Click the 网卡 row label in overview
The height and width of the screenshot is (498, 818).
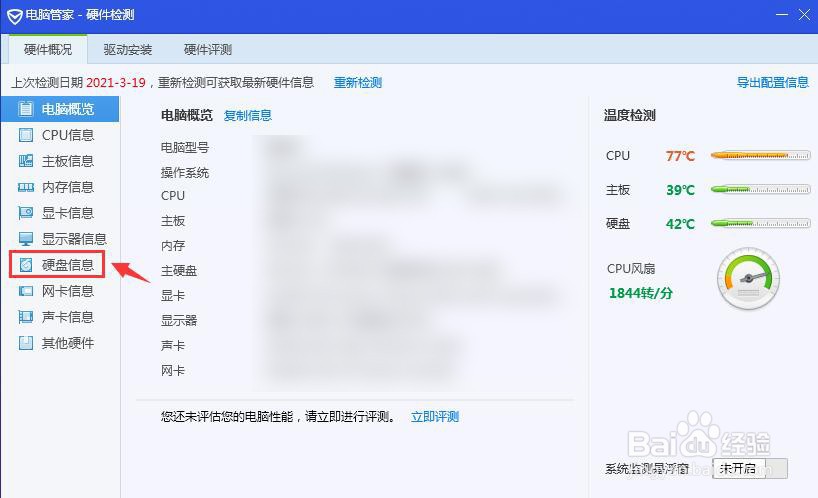point(173,371)
